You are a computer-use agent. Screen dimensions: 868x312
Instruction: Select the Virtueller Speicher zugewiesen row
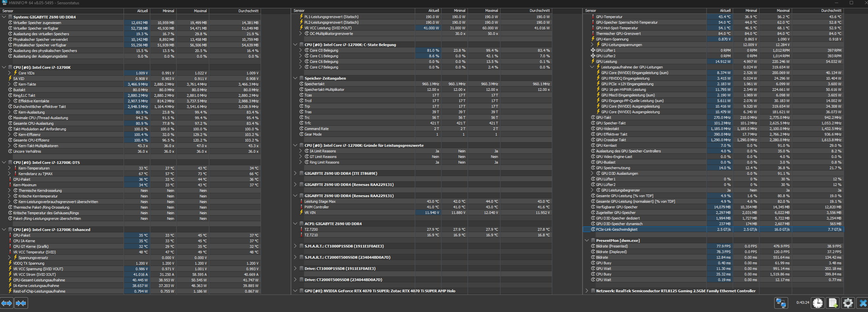pyautogui.click(x=130, y=23)
